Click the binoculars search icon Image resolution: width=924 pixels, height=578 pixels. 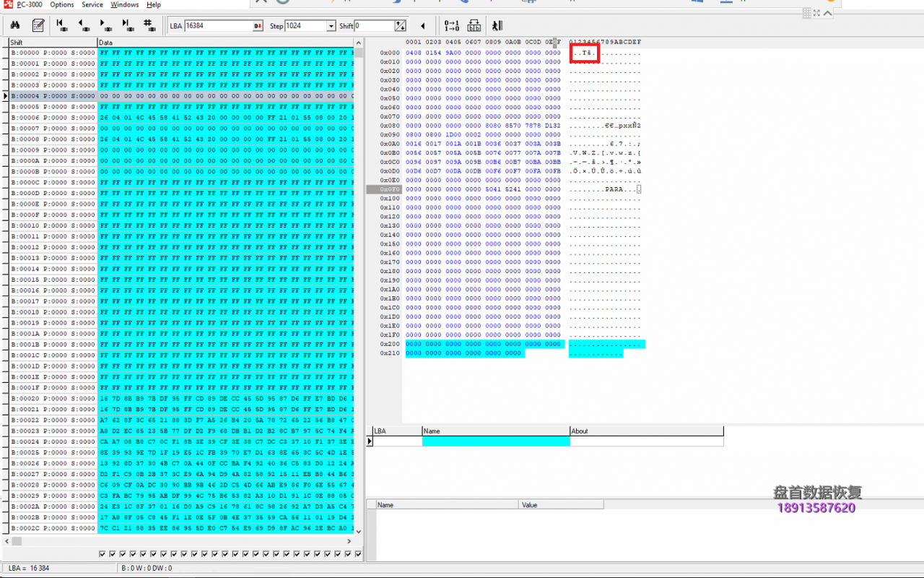[14, 26]
